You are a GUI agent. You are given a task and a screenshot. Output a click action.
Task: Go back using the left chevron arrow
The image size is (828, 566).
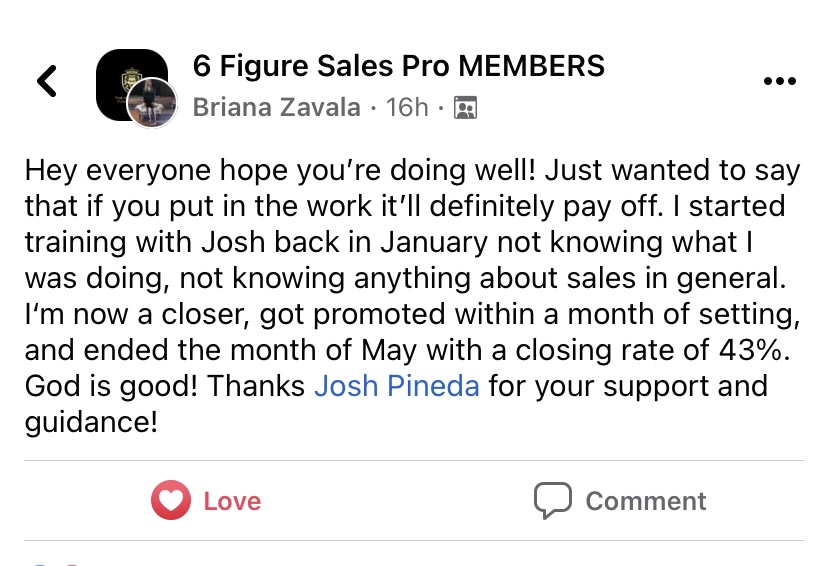pos(47,81)
